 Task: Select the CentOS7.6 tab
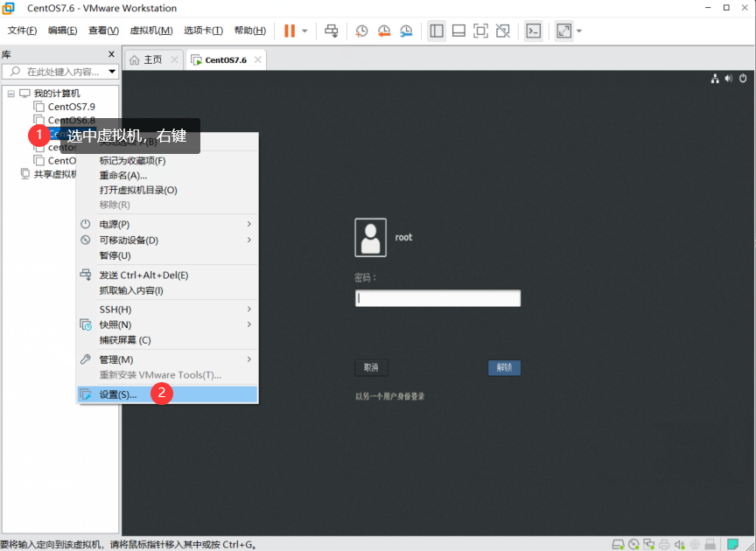(x=226, y=59)
